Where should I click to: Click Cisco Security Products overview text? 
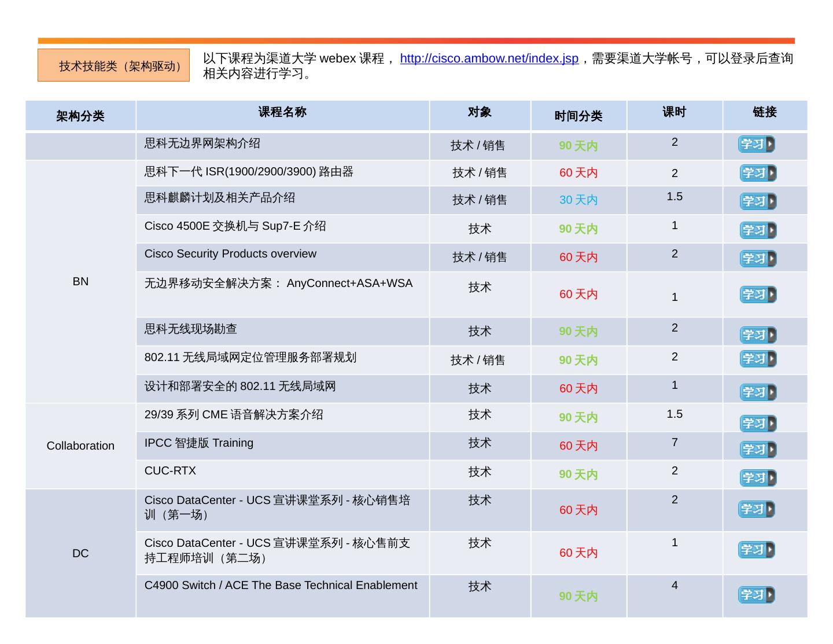(x=230, y=254)
